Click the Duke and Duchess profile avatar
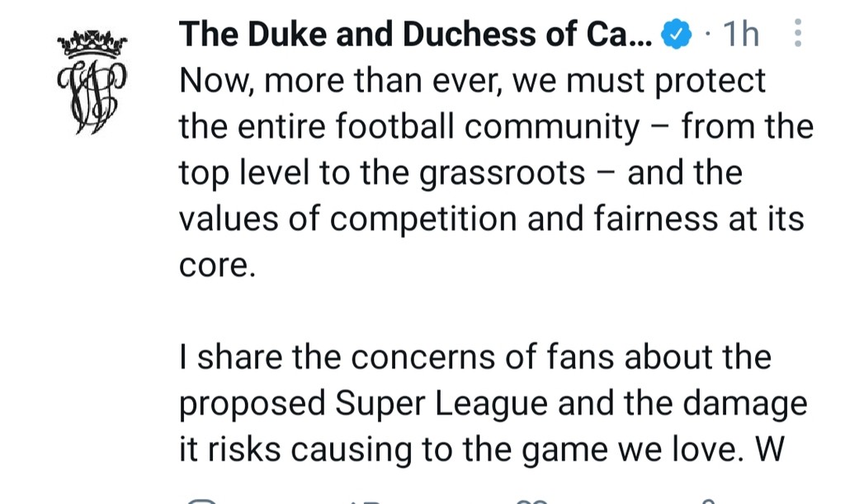The image size is (845, 504). [x=91, y=81]
